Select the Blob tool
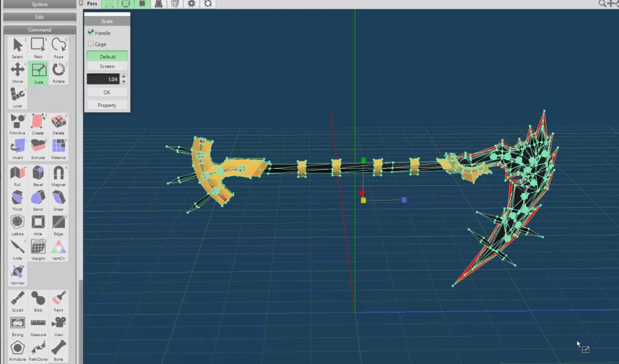Viewport: 619px width, 364px height. (38, 301)
